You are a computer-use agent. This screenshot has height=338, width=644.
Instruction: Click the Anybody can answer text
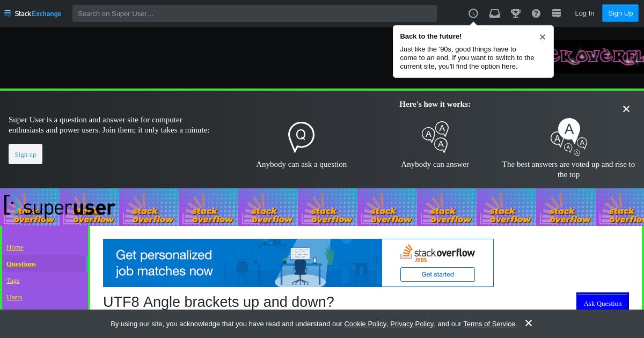[x=435, y=164]
